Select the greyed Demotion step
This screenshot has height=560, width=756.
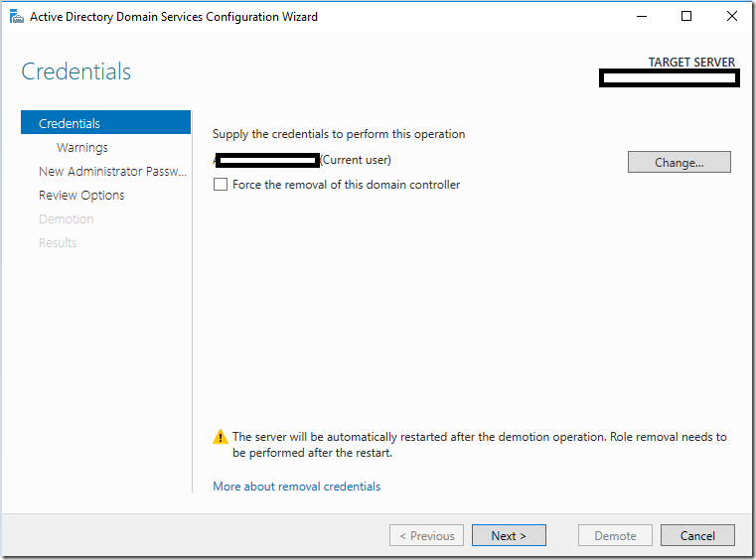coord(66,218)
